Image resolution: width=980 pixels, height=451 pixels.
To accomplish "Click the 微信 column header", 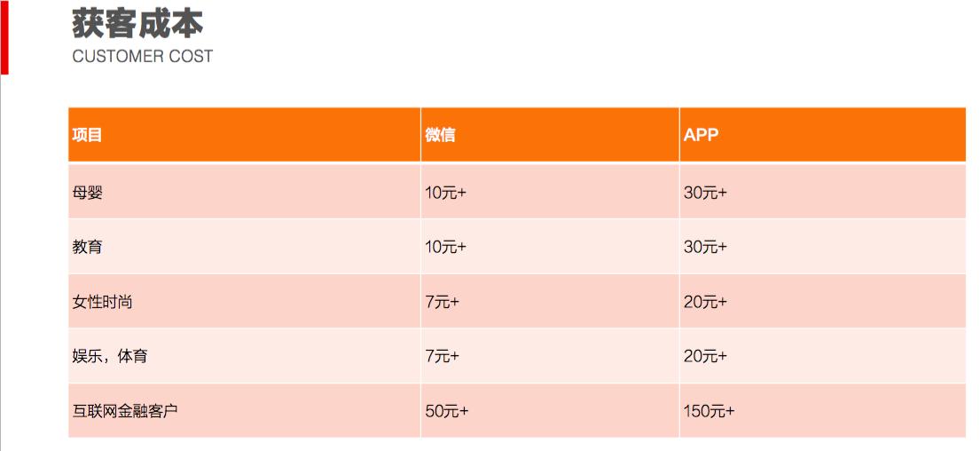I will [440, 135].
